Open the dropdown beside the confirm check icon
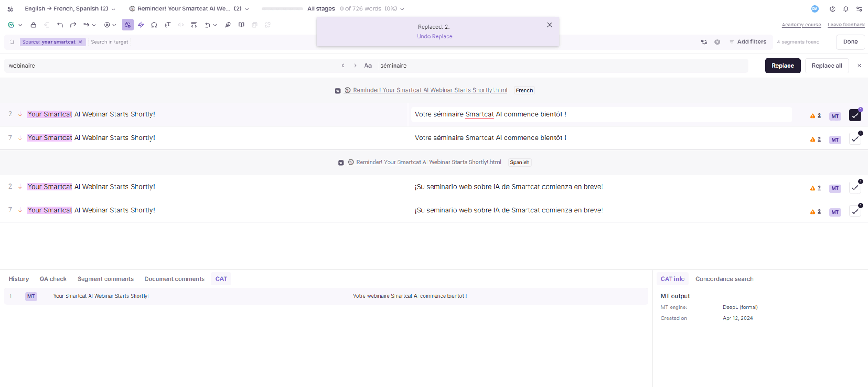This screenshot has height=387, width=868. coord(20,25)
